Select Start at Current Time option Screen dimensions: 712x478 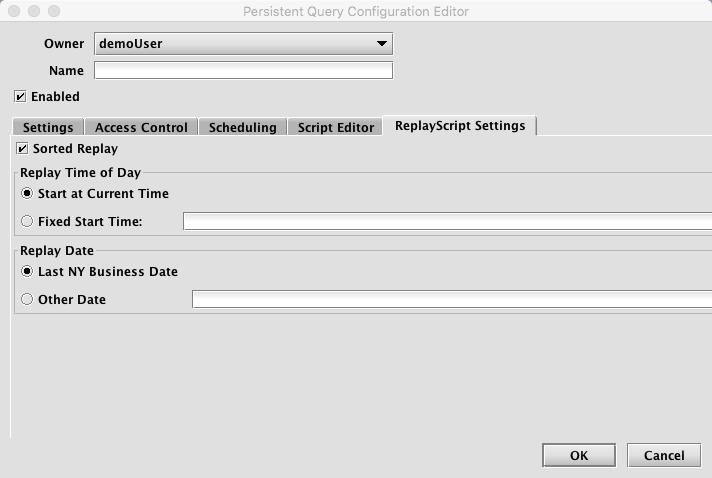point(27,193)
